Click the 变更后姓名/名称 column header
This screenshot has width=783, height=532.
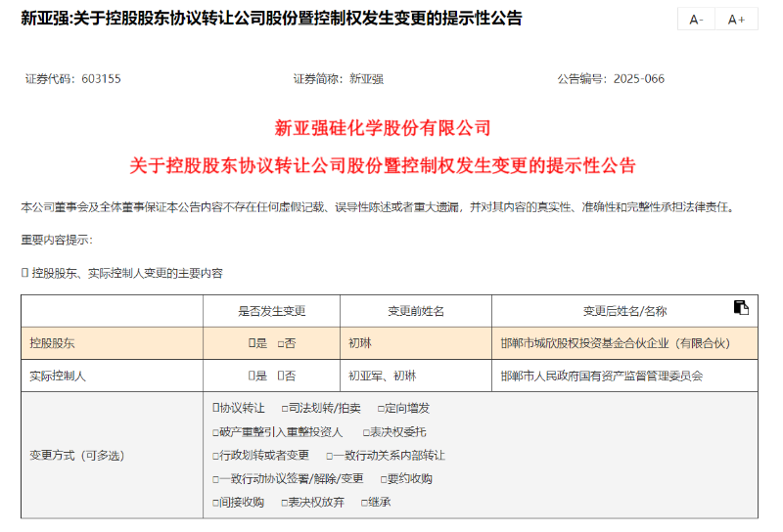(624, 311)
